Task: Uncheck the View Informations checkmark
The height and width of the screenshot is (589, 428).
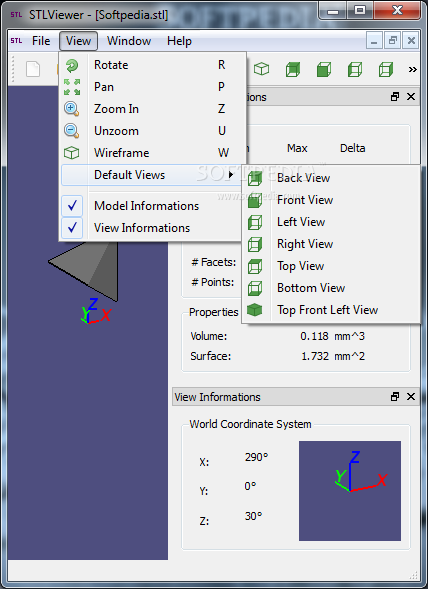Action: [72, 228]
